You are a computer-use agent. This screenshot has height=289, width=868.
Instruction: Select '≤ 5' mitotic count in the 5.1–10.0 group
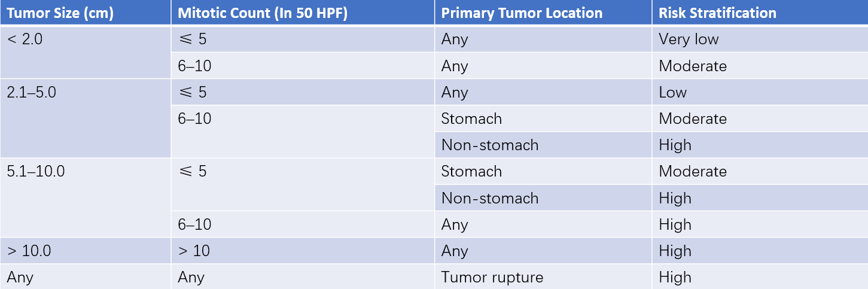pyautogui.click(x=303, y=184)
